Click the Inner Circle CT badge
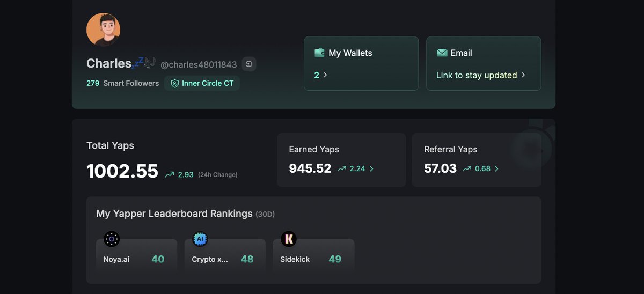 pos(202,84)
